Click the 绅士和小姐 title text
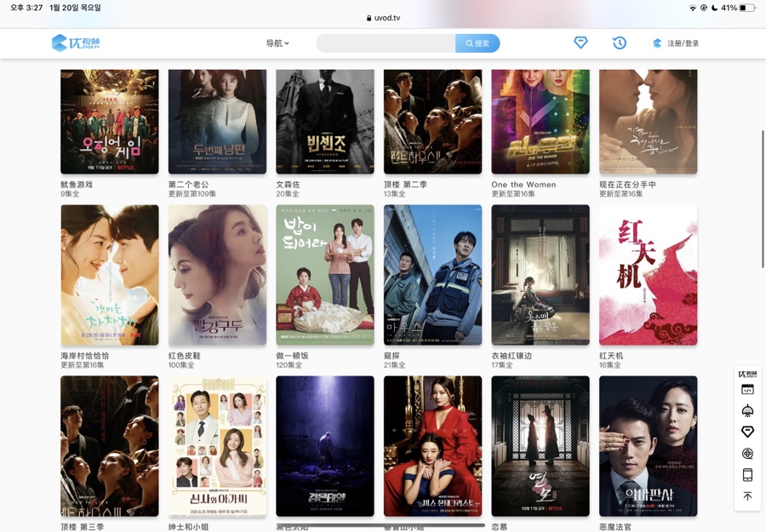Image resolution: width=766 pixels, height=532 pixels. pos(189,527)
